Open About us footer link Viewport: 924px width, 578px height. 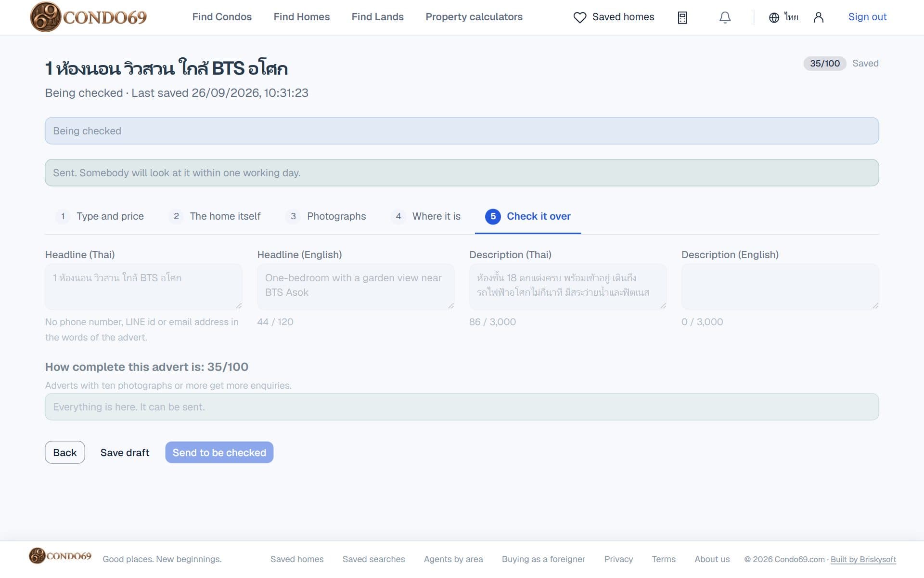pyautogui.click(x=712, y=559)
